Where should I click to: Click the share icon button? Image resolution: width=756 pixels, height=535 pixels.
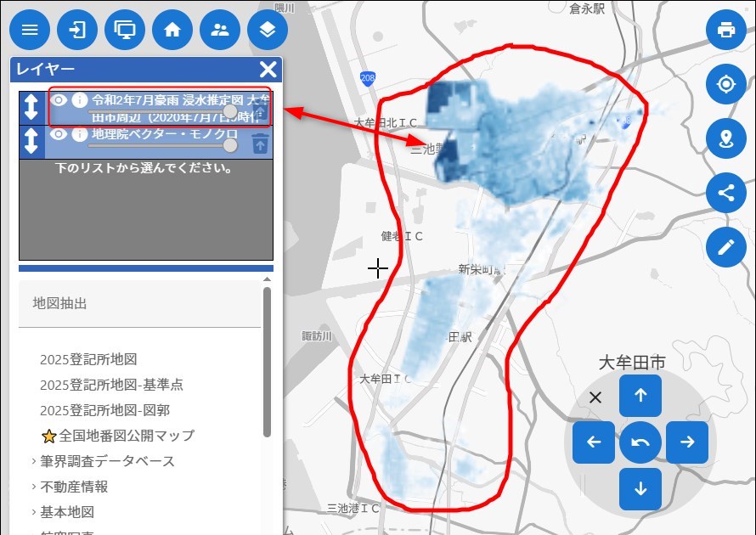point(725,193)
